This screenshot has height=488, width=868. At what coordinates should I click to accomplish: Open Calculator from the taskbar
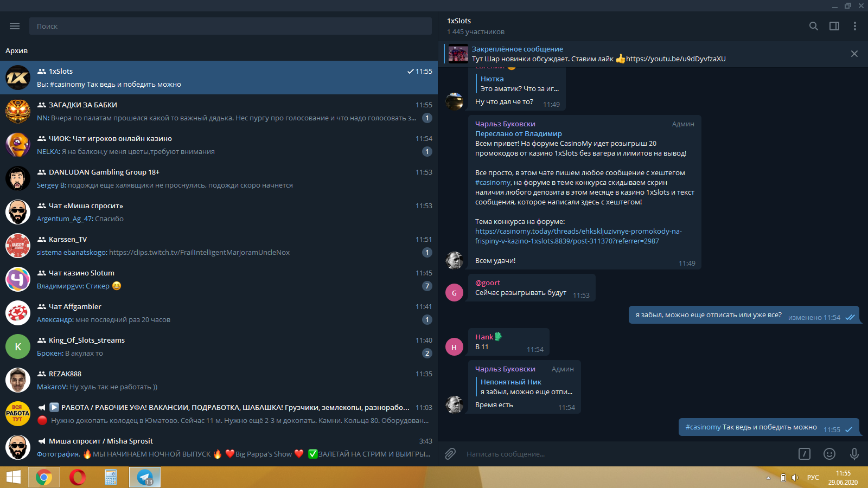(x=111, y=477)
